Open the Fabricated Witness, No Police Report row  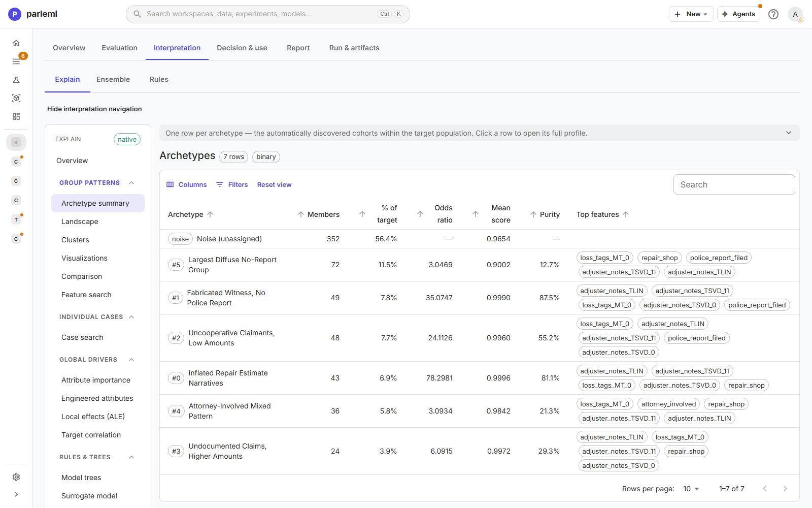pos(479,298)
